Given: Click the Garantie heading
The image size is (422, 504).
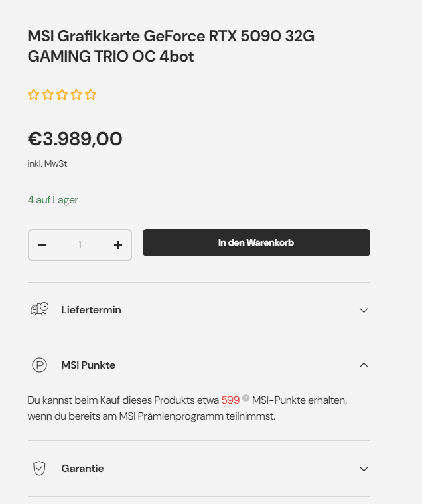Looking at the screenshot, I should (x=82, y=469).
